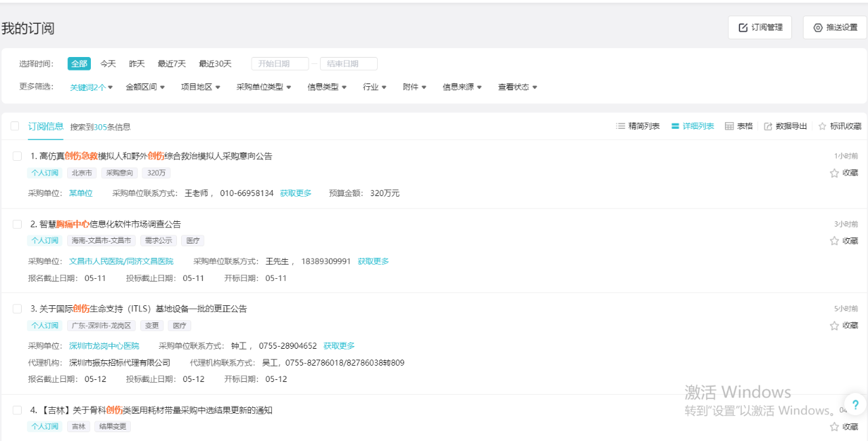Switch to 精简列表 list view icon

[620, 126]
